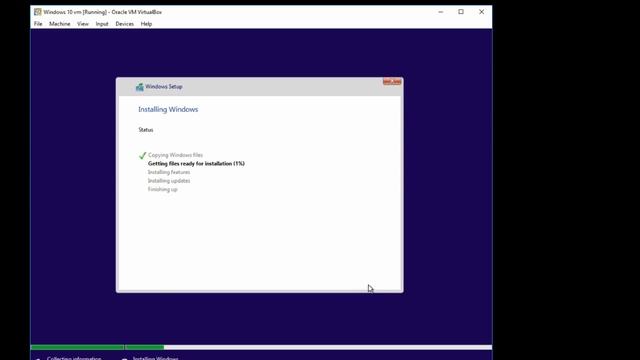Image resolution: width=640 pixels, height=360 pixels.
Task: Click the VirtualBox icon in title bar
Action: (38, 12)
